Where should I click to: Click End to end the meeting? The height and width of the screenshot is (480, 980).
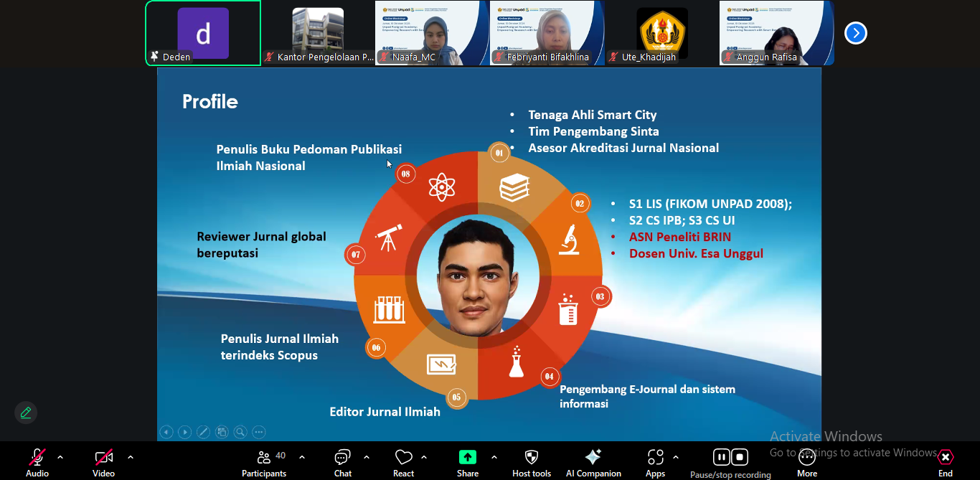(x=946, y=463)
